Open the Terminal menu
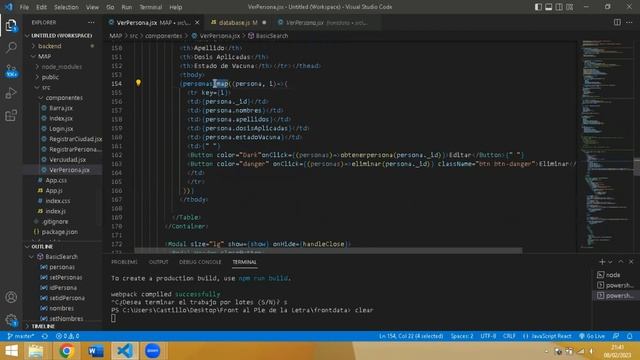Screen dimensions: 640x360 (x=151, y=7)
